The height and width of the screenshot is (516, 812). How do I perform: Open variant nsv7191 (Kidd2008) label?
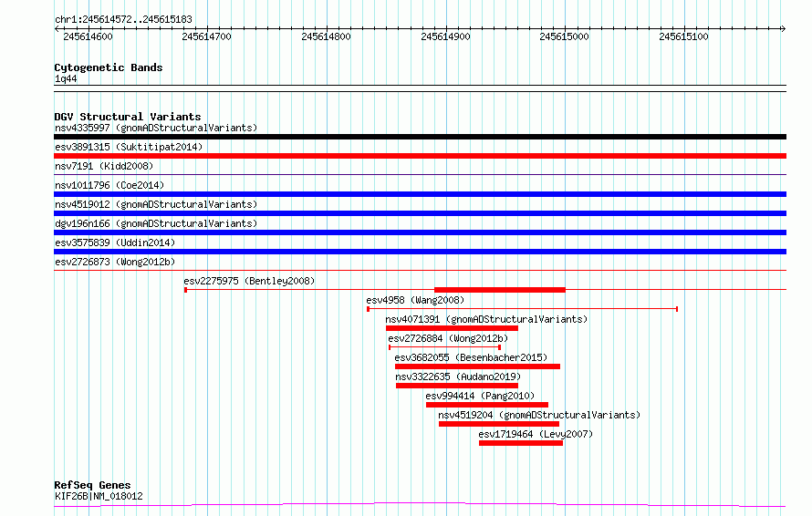coord(104,166)
